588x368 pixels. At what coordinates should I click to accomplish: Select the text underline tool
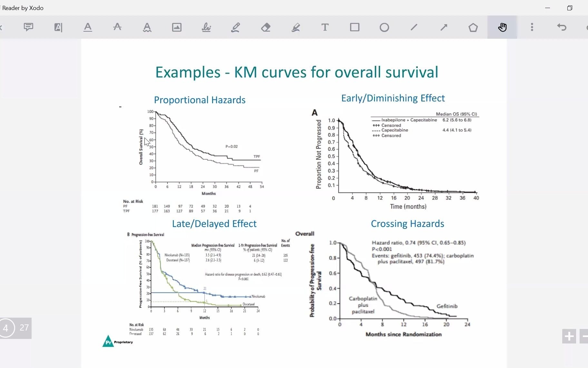click(x=88, y=27)
